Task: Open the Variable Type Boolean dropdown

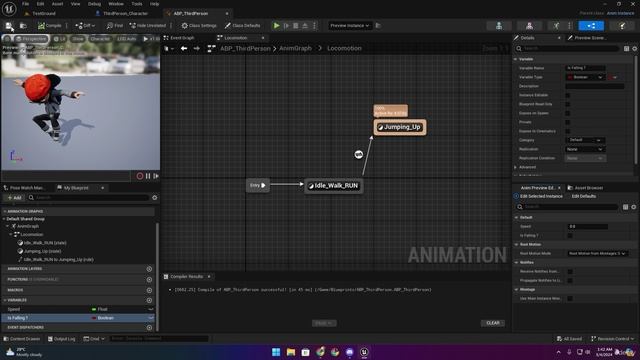Action: (x=585, y=77)
